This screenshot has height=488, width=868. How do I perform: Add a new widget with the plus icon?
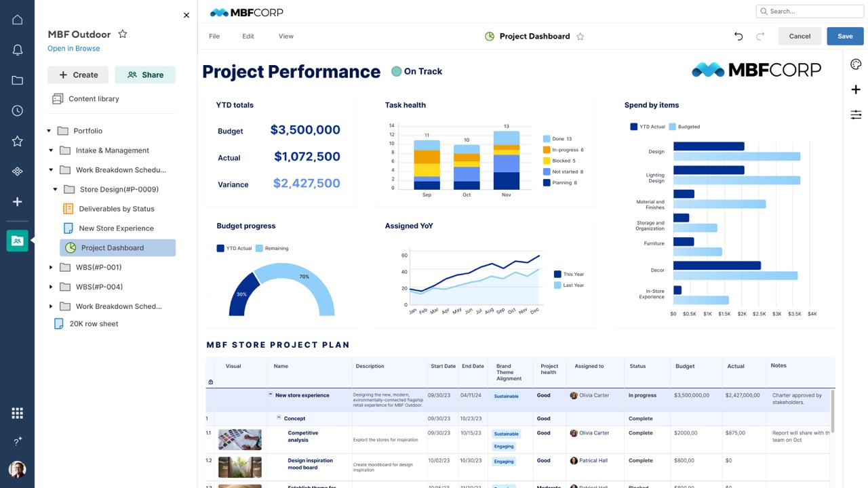point(856,89)
